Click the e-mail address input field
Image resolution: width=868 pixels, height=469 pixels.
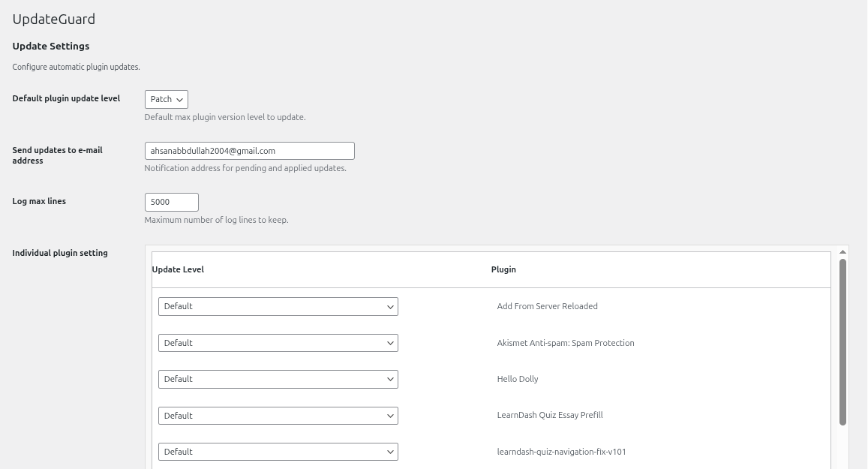249,151
